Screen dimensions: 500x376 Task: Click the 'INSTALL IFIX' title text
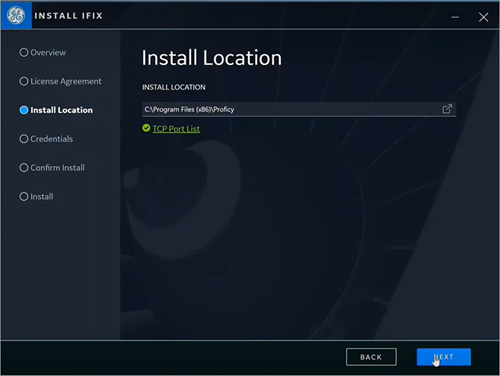pyautogui.click(x=68, y=16)
